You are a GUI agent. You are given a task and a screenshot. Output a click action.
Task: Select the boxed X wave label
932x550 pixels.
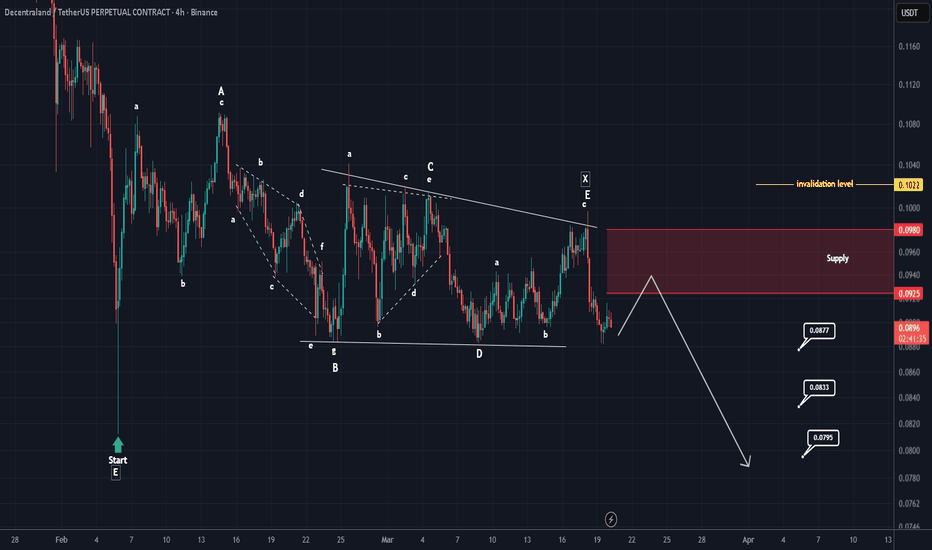(585, 179)
